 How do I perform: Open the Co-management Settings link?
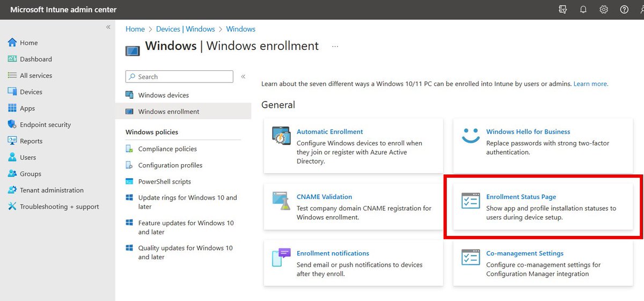[x=525, y=253]
